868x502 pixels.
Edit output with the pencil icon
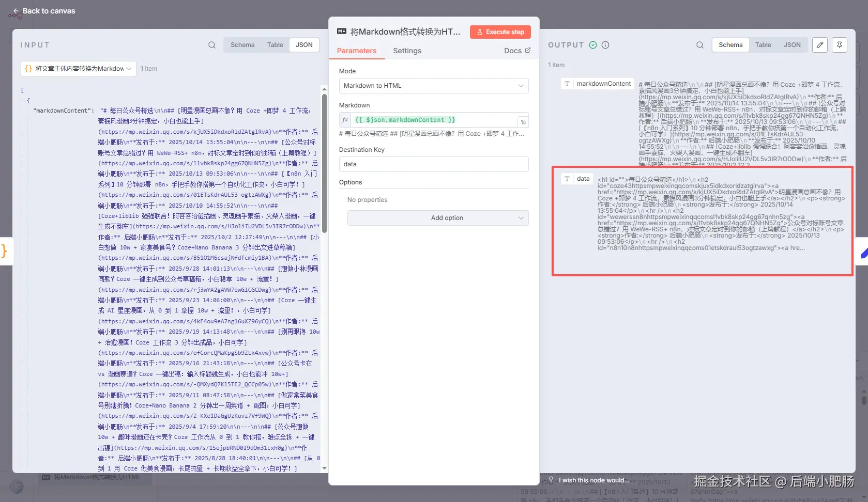click(820, 45)
